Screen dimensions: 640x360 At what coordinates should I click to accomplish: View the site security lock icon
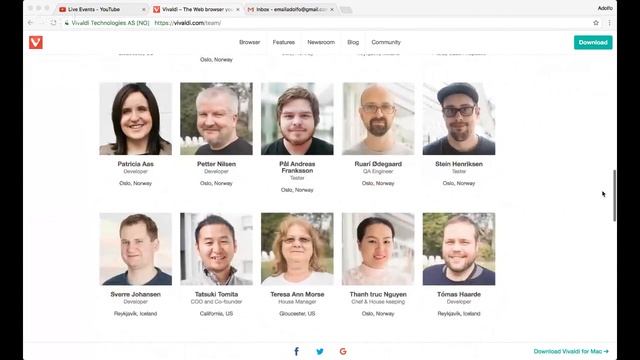point(67,23)
